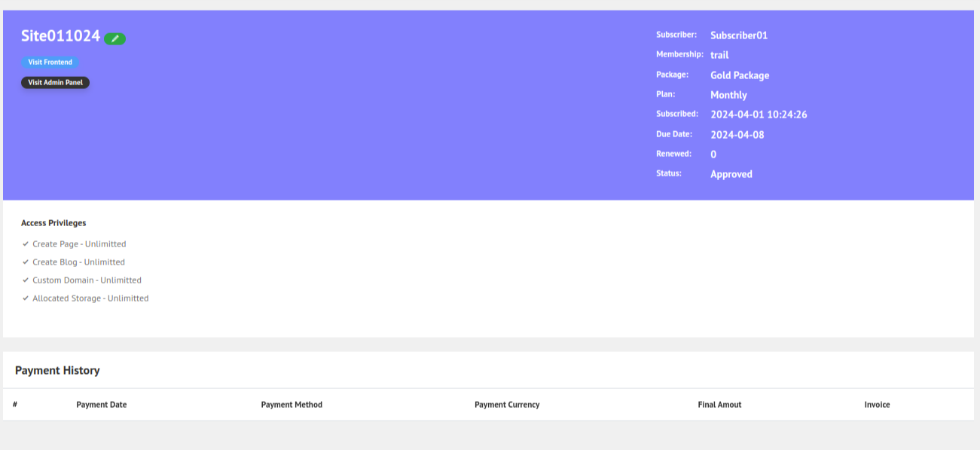Click the Subscriber01 subscriber name
This screenshot has height=456, width=980.
tap(739, 35)
